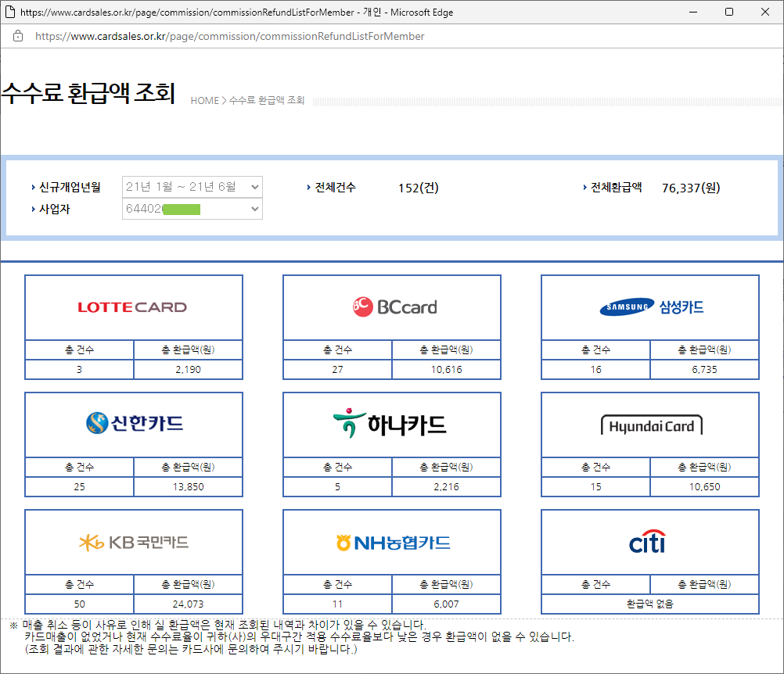Screen dimensions: 784x674
Task: Click Shinhan card refund amount 13,850
Action: [x=188, y=486]
